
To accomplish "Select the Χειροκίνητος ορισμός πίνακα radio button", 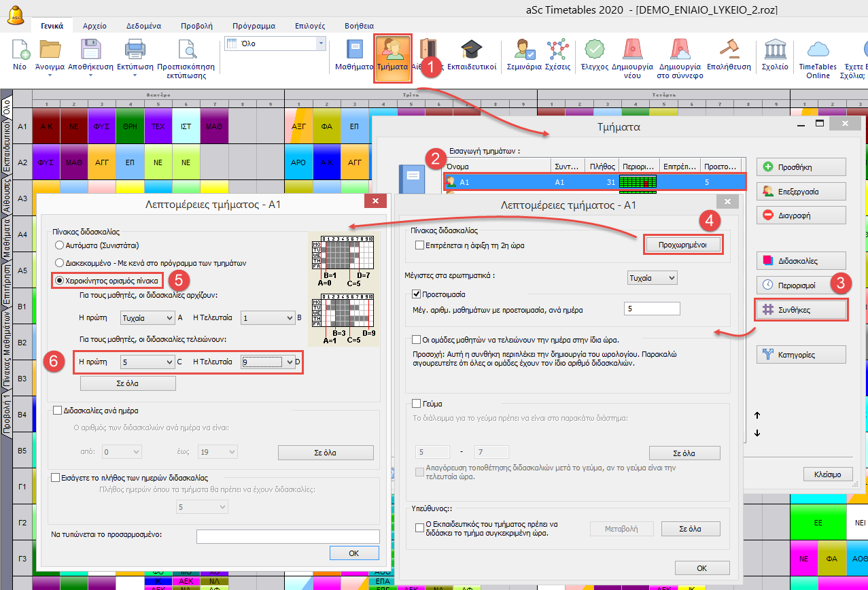I will tap(60, 280).
